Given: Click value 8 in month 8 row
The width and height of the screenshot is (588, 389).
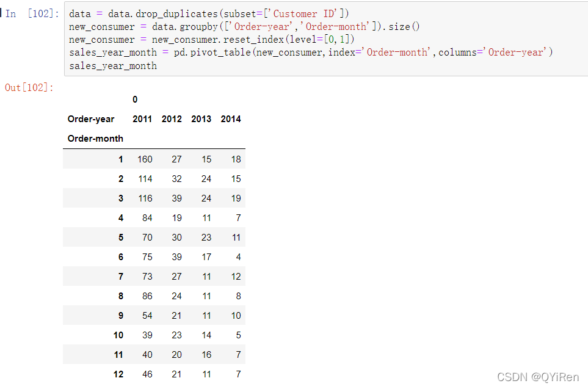Looking at the screenshot, I should pyautogui.click(x=239, y=296).
